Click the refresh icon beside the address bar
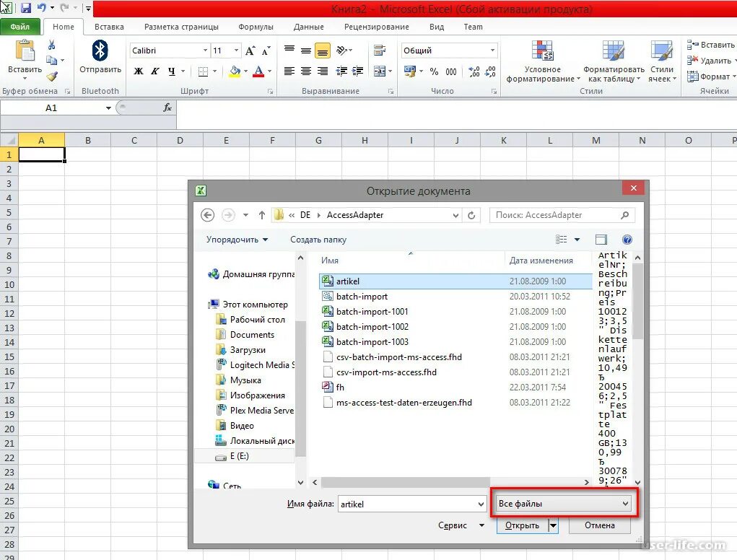The height and width of the screenshot is (560, 737). point(471,215)
